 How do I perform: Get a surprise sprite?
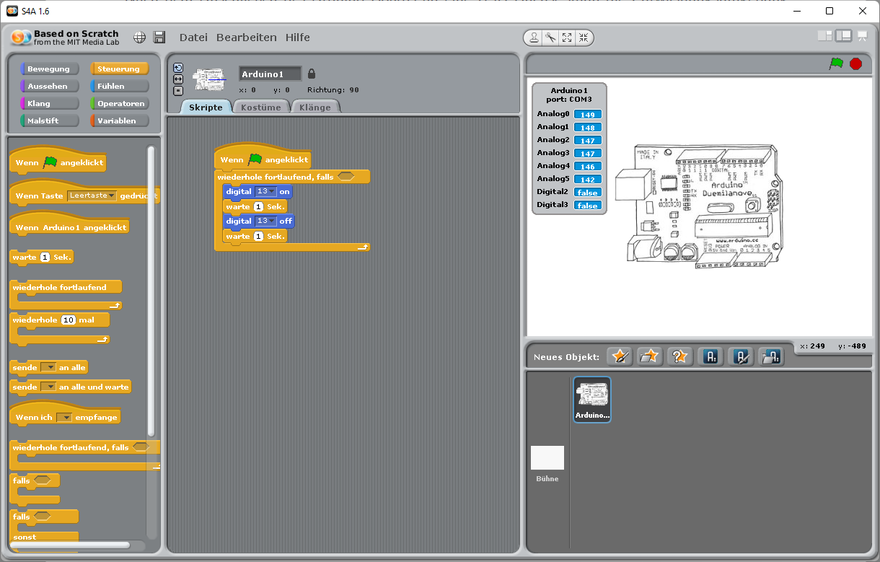(x=679, y=357)
